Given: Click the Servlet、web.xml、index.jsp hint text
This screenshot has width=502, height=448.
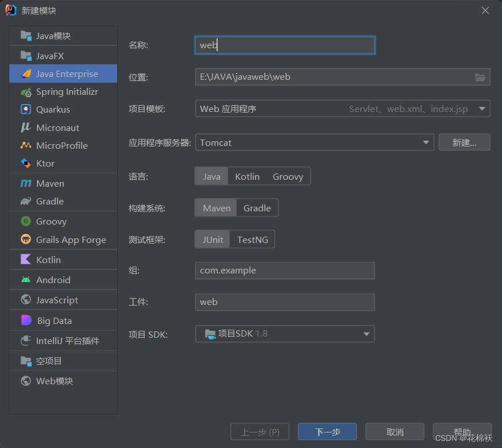Looking at the screenshot, I should (408, 109).
